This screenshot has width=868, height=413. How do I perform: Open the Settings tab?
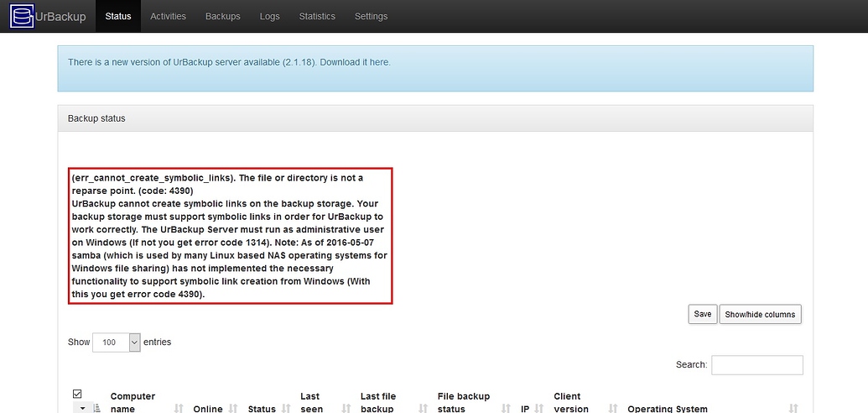coord(371,16)
